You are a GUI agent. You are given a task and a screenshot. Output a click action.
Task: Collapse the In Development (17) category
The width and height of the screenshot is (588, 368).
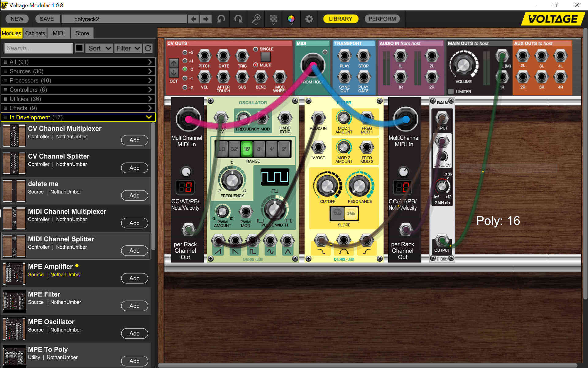point(78,117)
